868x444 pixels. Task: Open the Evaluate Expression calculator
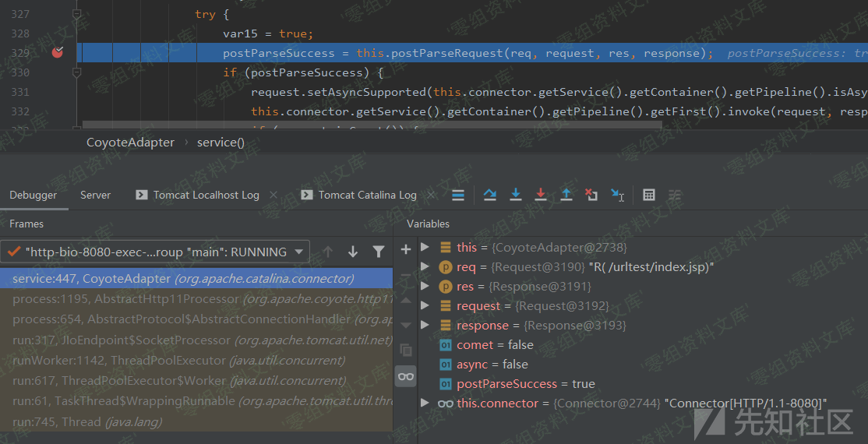(x=649, y=195)
